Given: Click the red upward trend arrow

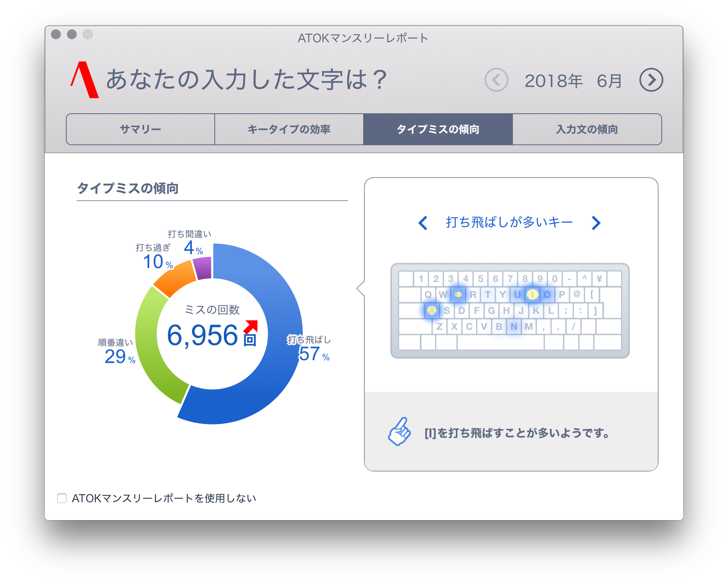Looking at the screenshot, I should tap(251, 326).
